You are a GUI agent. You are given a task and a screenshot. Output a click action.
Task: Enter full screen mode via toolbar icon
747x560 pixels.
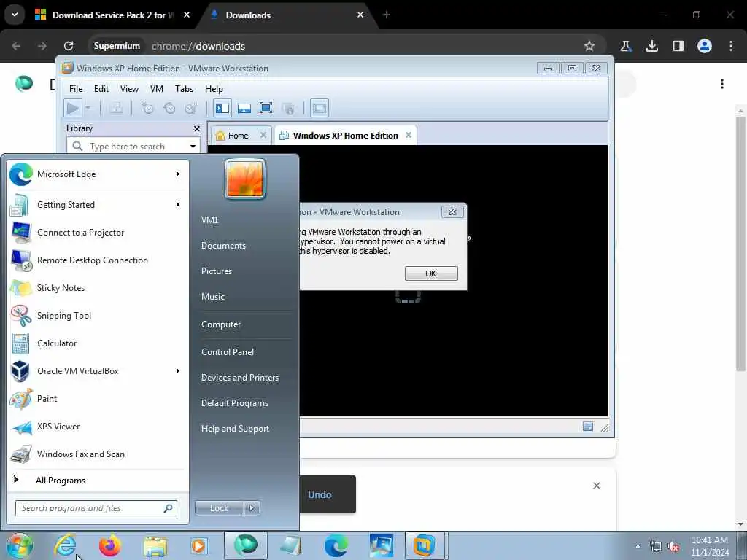tap(266, 108)
